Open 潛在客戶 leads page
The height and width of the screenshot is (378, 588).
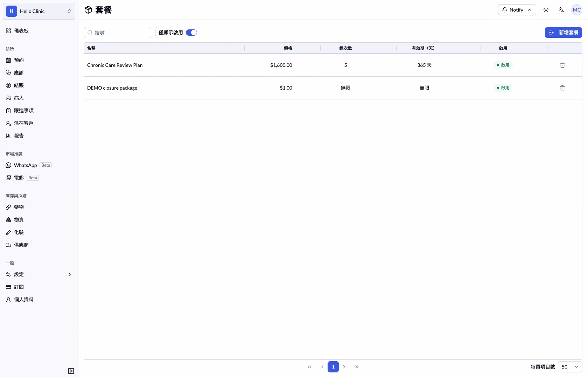[39, 123]
